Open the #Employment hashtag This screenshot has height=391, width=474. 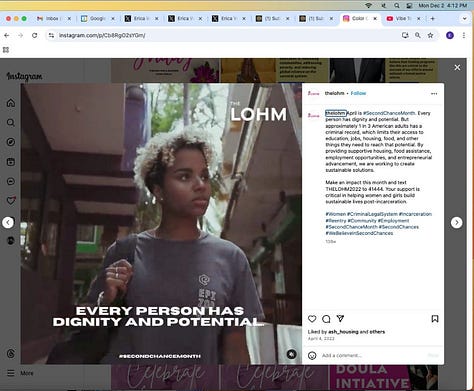[x=393, y=220]
